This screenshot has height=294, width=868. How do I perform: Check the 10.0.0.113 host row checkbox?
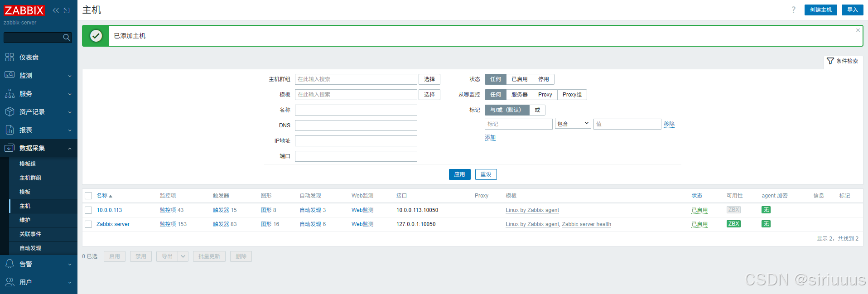coord(88,210)
